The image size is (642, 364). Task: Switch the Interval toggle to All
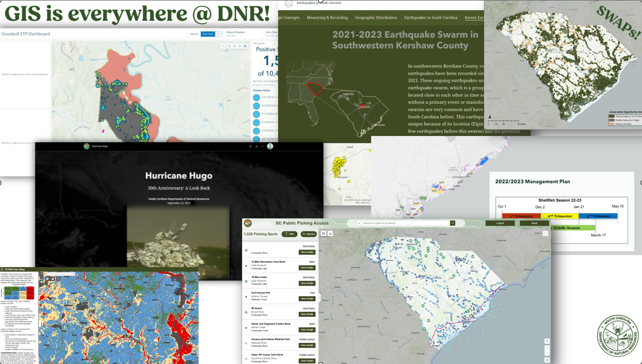coord(218,34)
